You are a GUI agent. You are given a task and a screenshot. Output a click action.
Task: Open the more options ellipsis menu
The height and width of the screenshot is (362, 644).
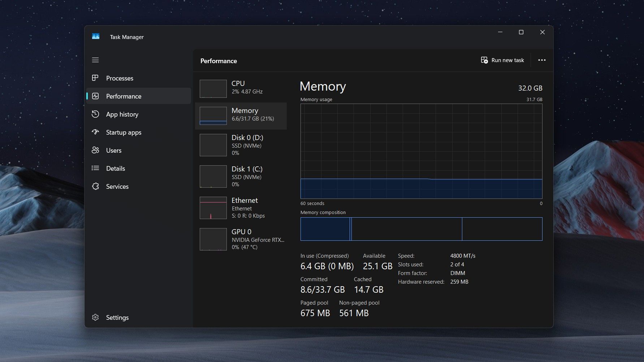pos(541,60)
